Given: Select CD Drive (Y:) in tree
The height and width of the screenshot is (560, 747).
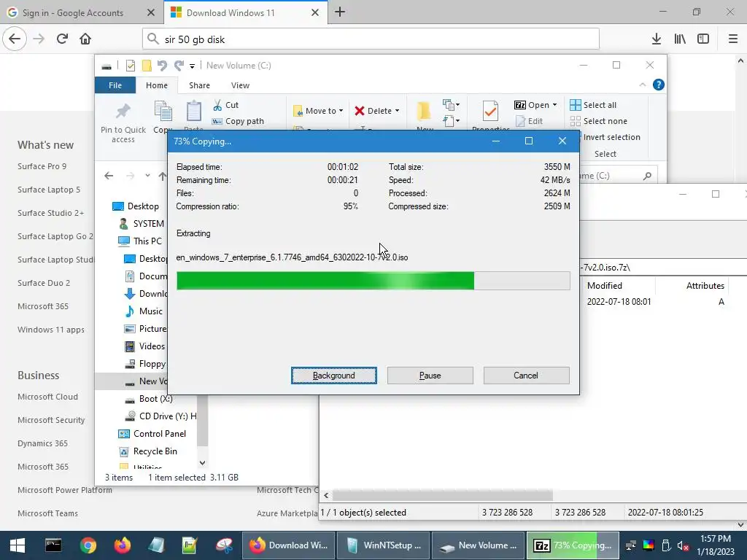Looking at the screenshot, I should pyautogui.click(x=160, y=416).
